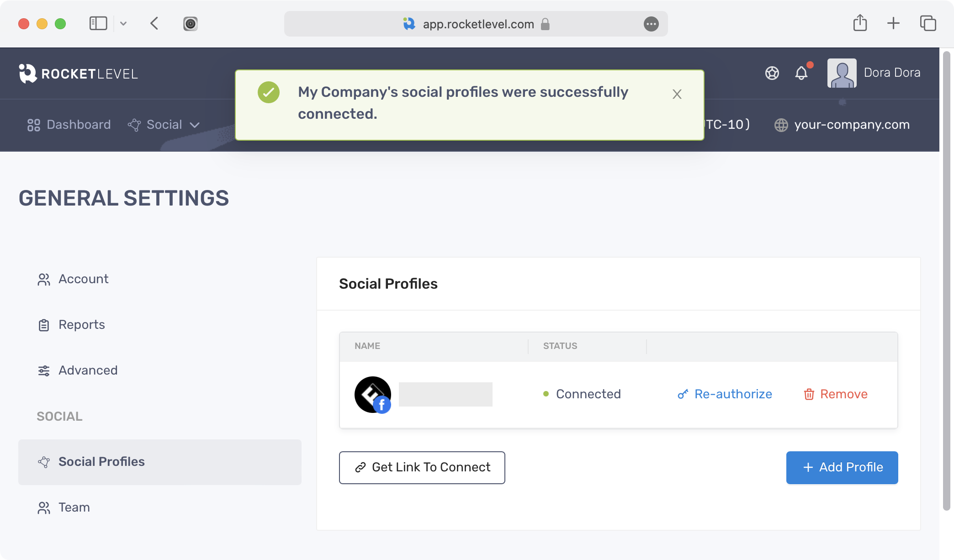Toggle the Safari sidebar icon
954x560 pixels.
point(98,23)
